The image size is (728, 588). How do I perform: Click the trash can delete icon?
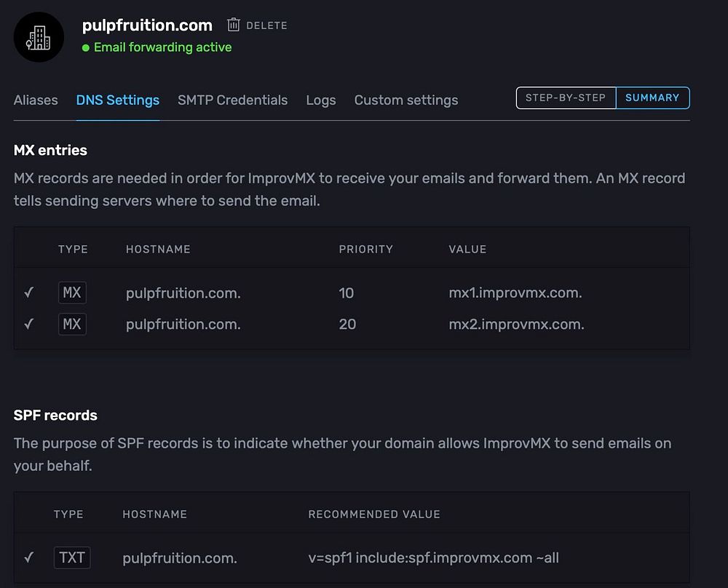click(x=233, y=25)
